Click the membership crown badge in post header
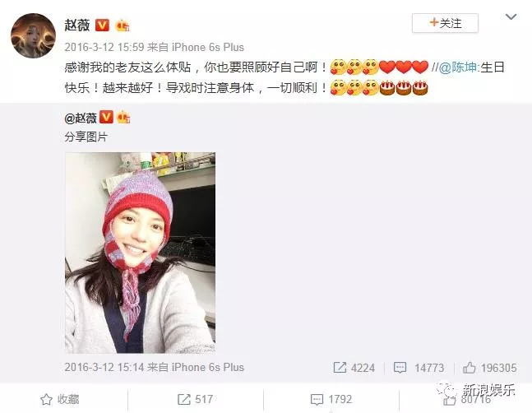The height and width of the screenshot is (413, 532). point(123,26)
